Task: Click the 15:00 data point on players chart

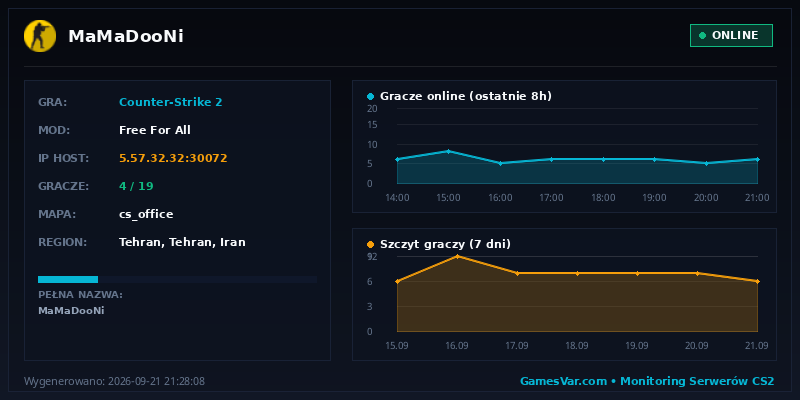Action: tap(448, 151)
